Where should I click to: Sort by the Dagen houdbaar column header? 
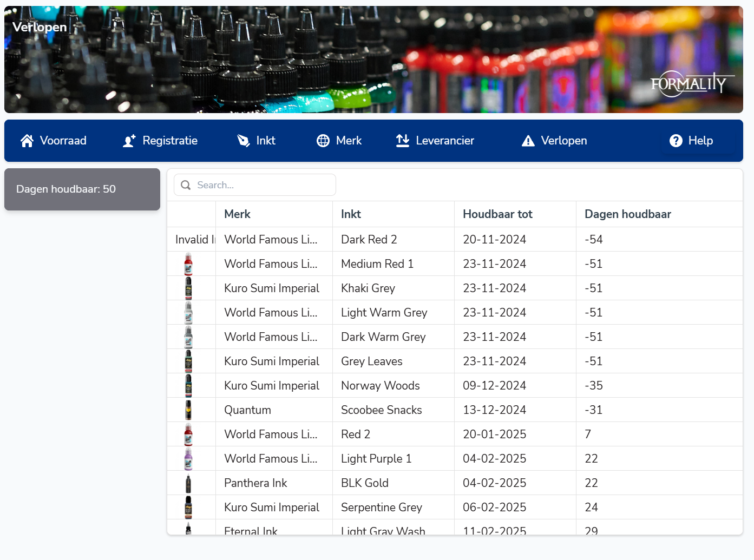[x=659, y=214]
